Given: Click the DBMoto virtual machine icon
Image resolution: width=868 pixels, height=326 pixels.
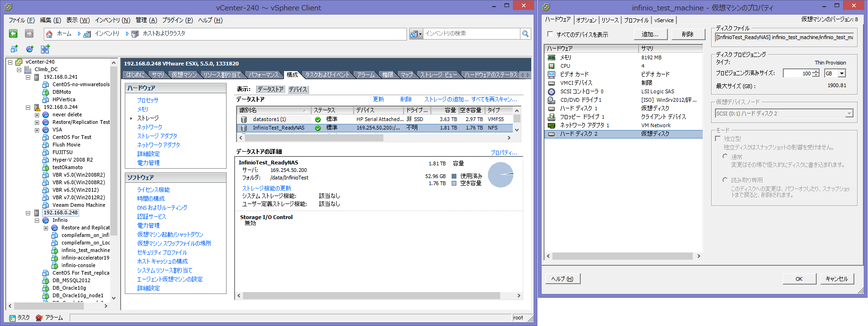Looking at the screenshot, I should click(x=46, y=92).
